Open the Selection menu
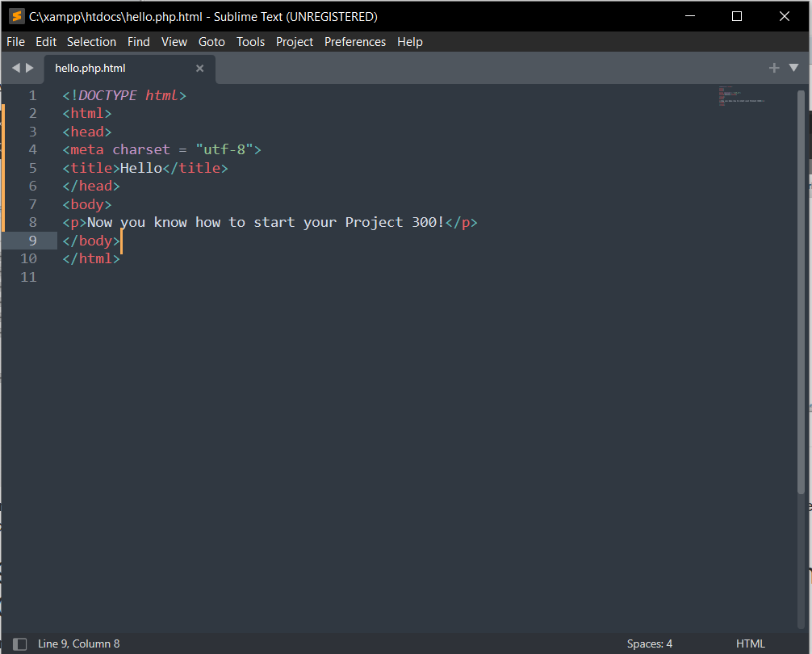 [x=91, y=42]
